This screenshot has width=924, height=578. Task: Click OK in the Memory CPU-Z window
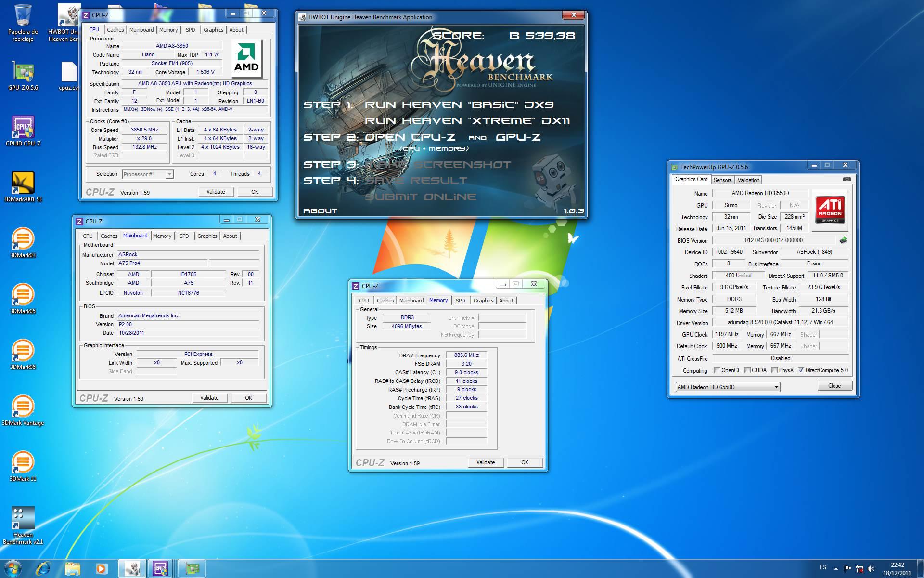[525, 462]
